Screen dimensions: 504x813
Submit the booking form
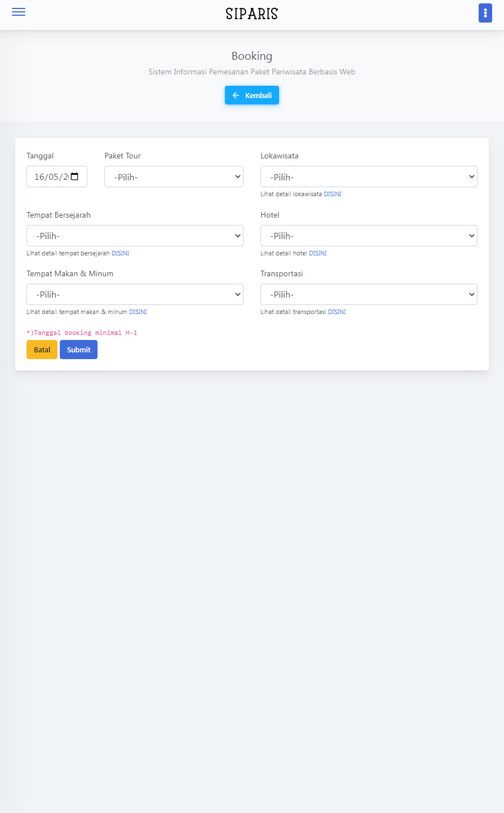[78, 350]
